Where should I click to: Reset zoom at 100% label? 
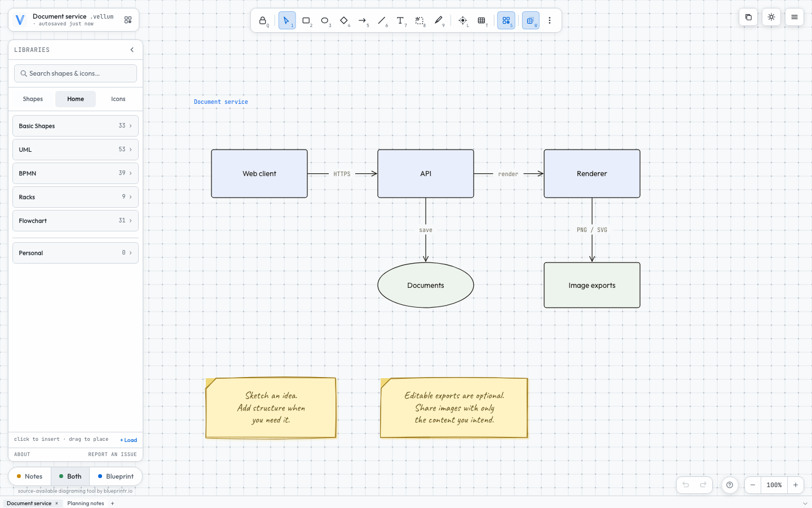pos(774,485)
